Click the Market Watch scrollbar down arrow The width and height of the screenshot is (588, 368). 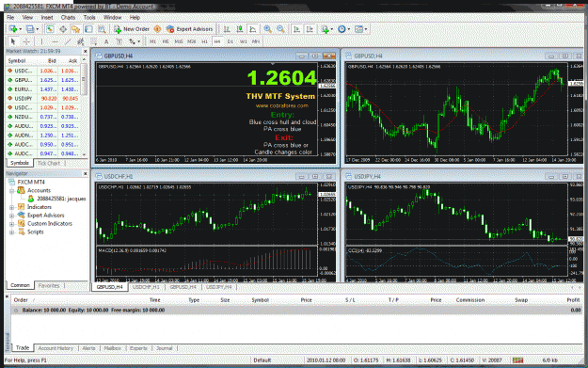pos(84,154)
